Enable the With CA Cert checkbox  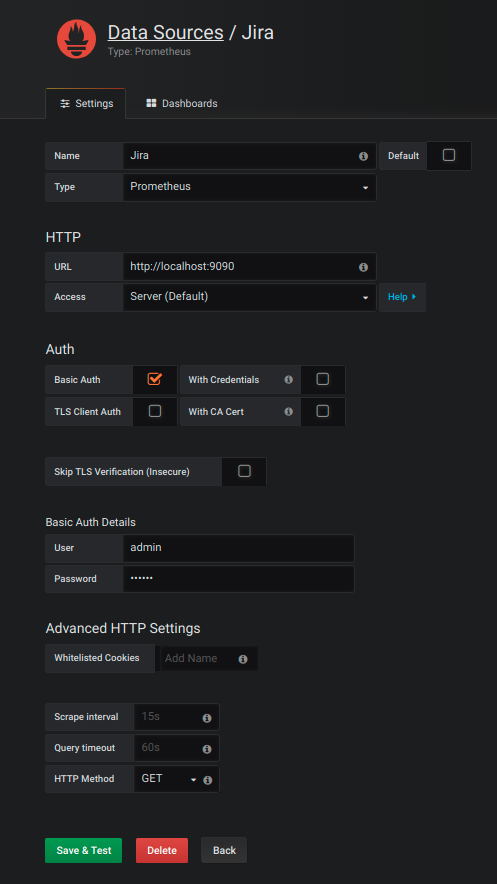point(322,411)
